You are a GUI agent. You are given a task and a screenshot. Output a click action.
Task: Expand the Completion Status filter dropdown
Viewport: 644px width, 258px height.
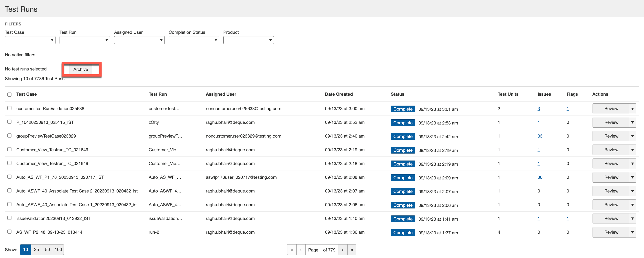(194, 40)
